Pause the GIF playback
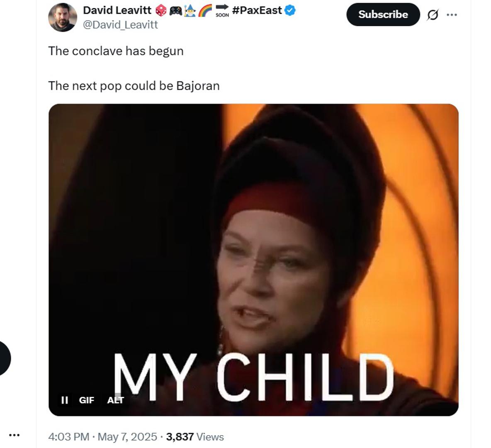 click(64, 400)
